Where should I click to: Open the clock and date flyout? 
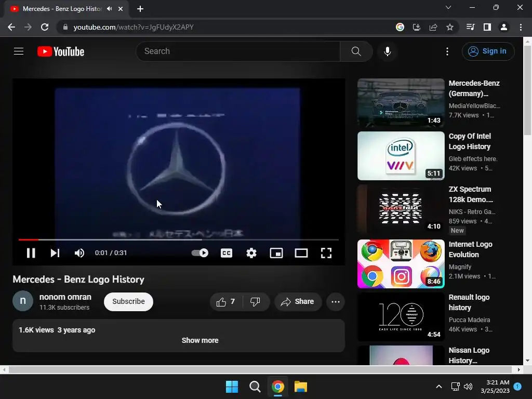click(x=495, y=387)
